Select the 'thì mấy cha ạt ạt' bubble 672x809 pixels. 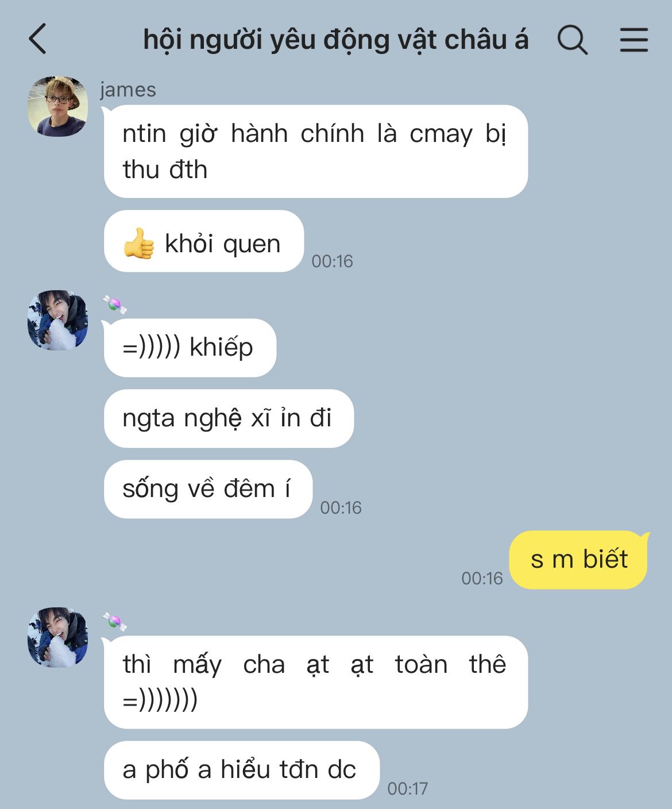[x=315, y=682]
